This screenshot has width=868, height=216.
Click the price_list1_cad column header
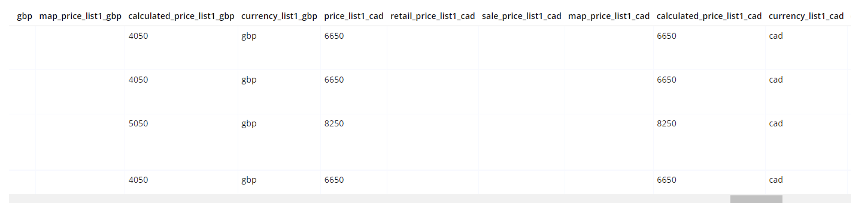pos(354,16)
